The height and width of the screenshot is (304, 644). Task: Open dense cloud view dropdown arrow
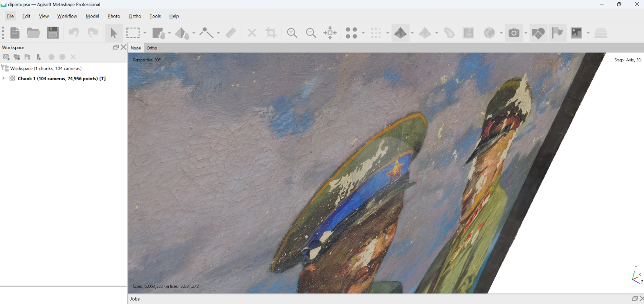point(388,33)
